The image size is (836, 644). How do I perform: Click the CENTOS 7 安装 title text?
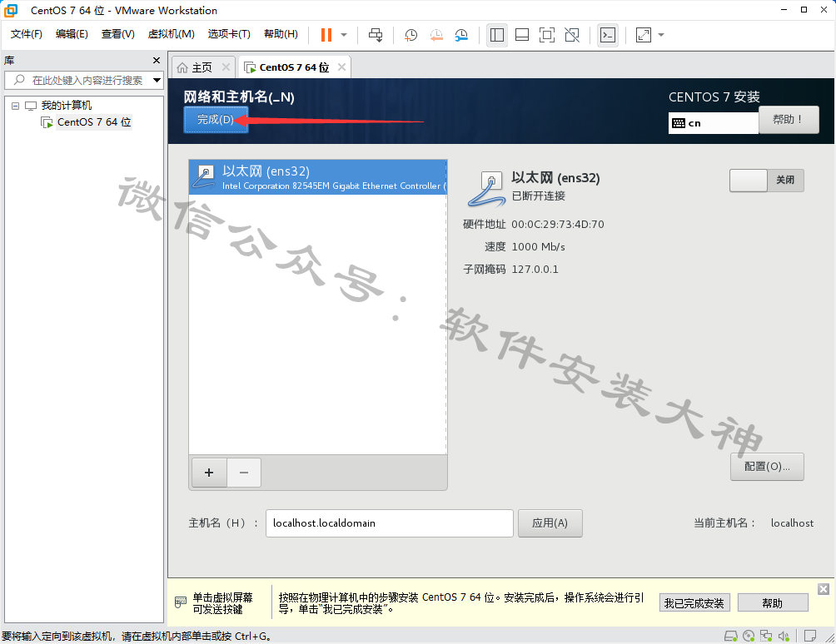pos(714,97)
